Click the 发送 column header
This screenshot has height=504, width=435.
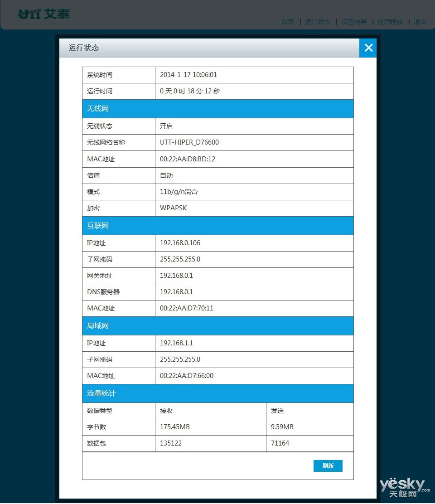[277, 411]
